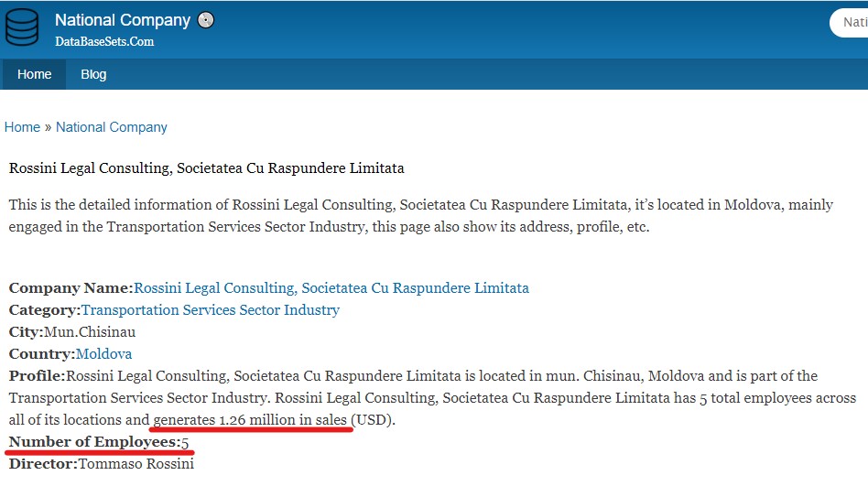868x486 pixels.
Task: Click the database stack logo icon
Action: (x=22, y=27)
